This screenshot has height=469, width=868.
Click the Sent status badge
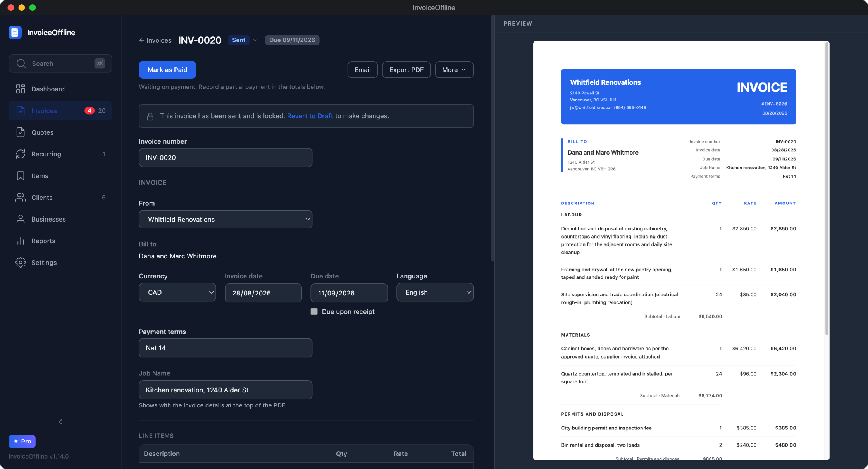click(239, 40)
